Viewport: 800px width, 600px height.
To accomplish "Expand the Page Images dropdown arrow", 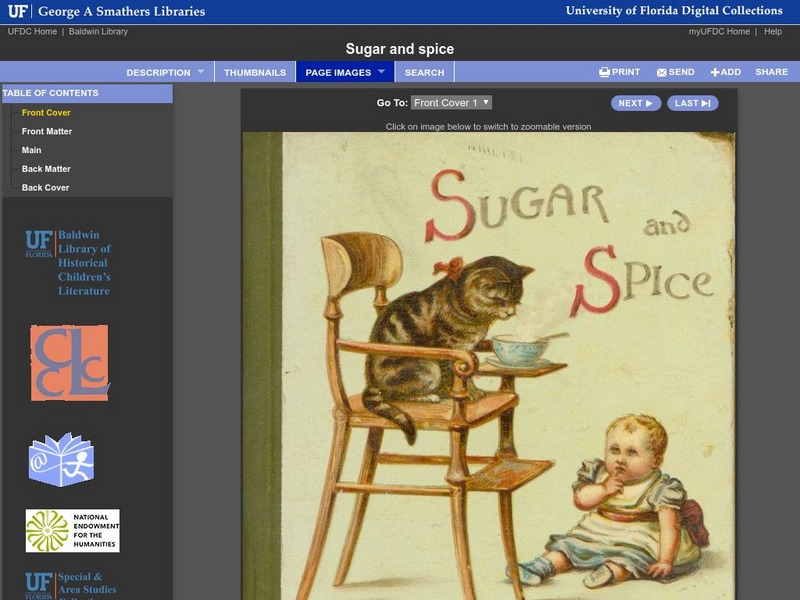I will click(381, 72).
